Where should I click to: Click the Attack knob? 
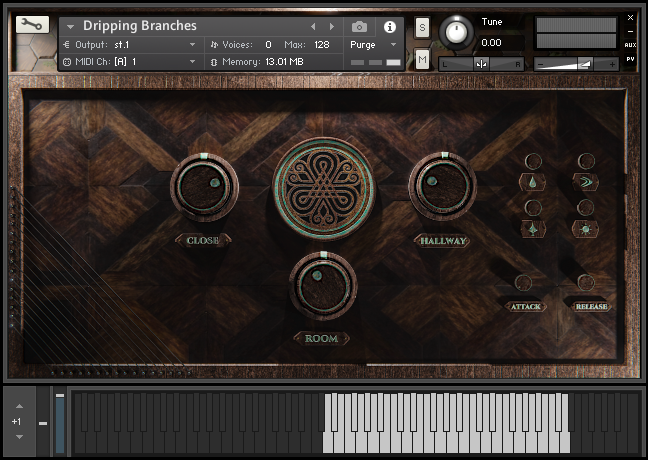click(523, 283)
